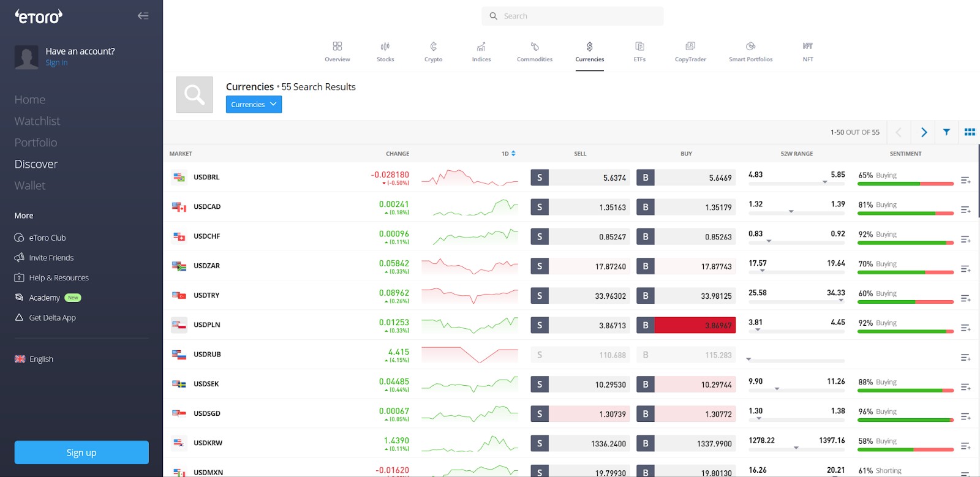980x477 pixels.
Task: Open the NFT tab
Action: (x=808, y=52)
